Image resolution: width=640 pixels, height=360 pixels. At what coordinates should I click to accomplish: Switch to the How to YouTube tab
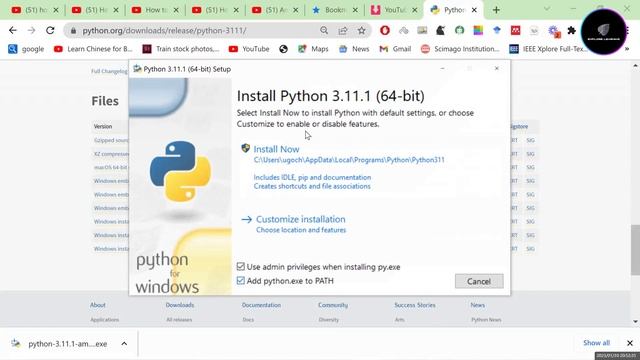(155, 10)
